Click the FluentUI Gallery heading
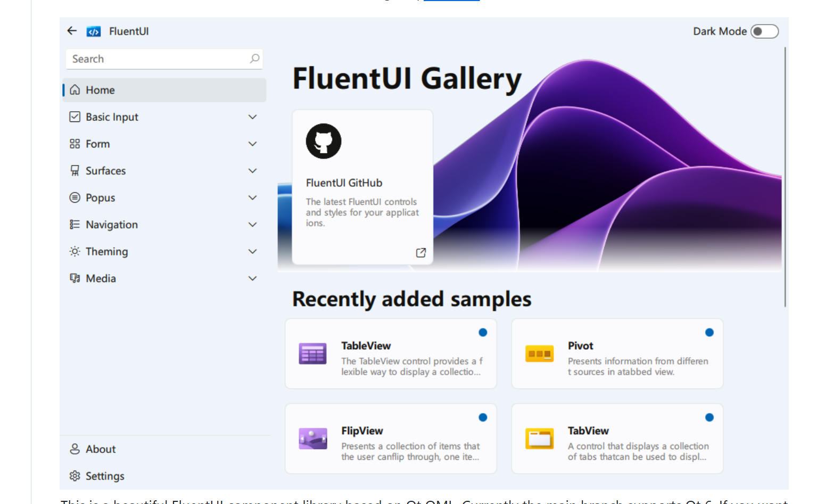Screen dimensions: 817x504 (x=407, y=79)
